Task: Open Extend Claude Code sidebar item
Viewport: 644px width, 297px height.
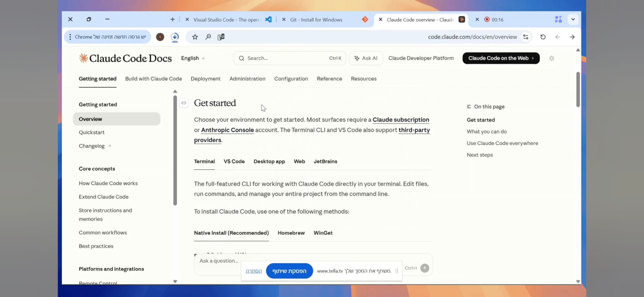Action: point(103,197)
